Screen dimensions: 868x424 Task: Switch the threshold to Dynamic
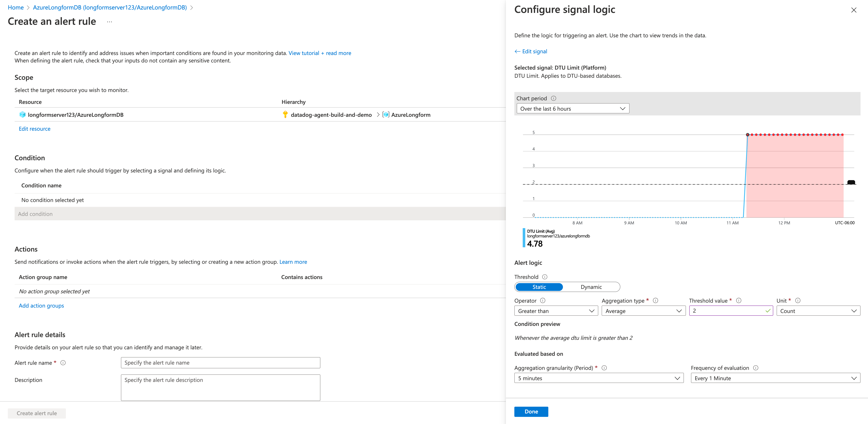click(x=591, y=287)
